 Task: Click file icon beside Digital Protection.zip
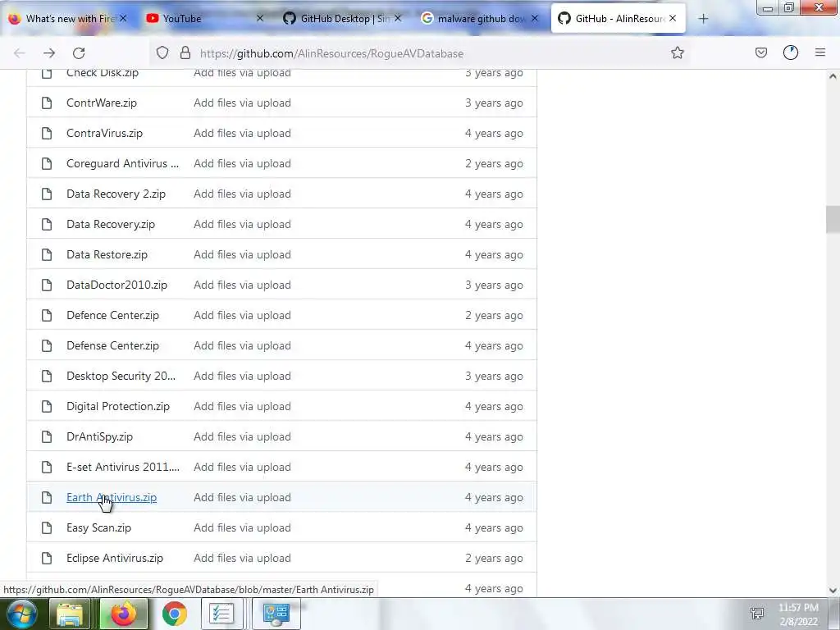(47, 407)
